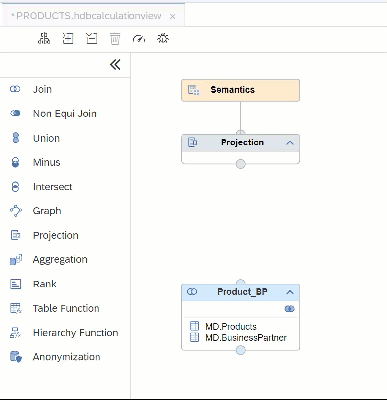Select the Semantics node on canvas
The height and width of the screenshot is (400, 387).
click(x=240, y=90)
